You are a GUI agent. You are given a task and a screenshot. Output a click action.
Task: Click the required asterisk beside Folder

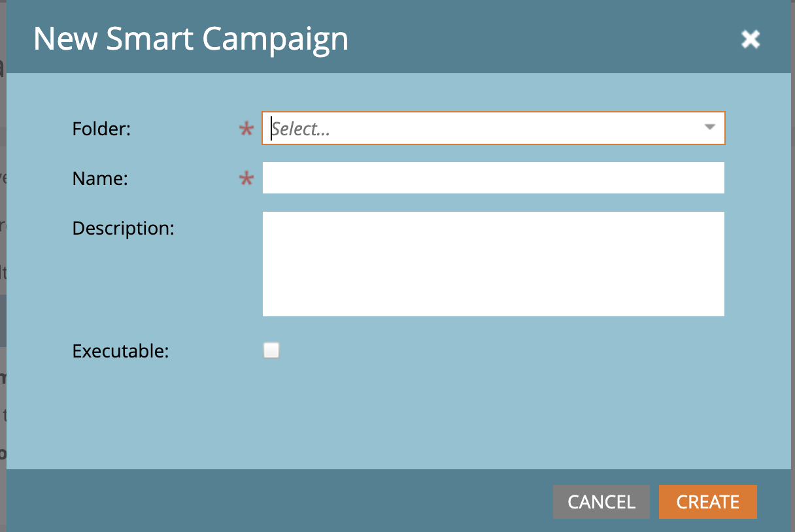point(246,130)
